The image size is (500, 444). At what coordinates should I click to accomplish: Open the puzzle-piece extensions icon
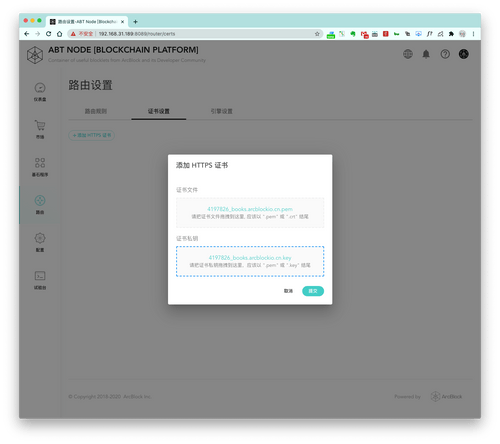[x=451, y=34]
